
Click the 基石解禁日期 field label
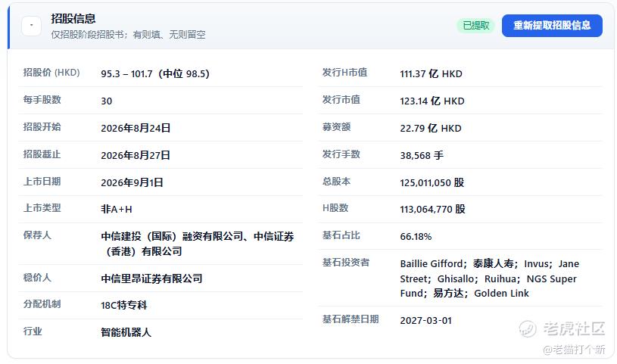pos(351,319)
